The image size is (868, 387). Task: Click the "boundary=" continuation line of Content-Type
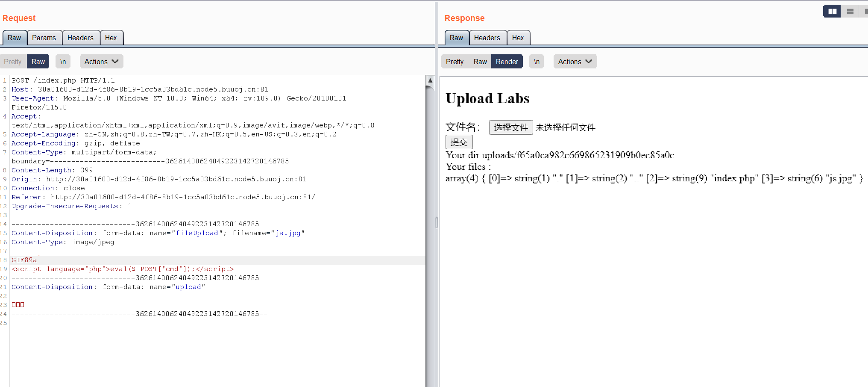150,161
